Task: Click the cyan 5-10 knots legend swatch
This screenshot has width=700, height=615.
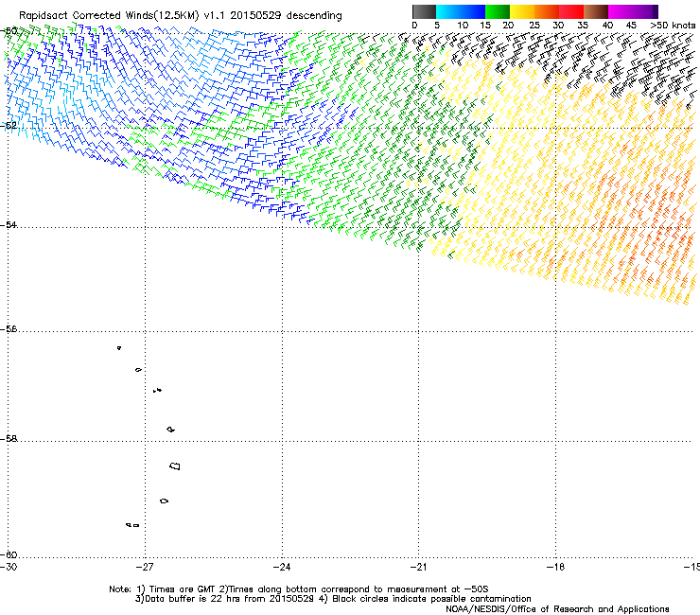Action: (447, 11)
